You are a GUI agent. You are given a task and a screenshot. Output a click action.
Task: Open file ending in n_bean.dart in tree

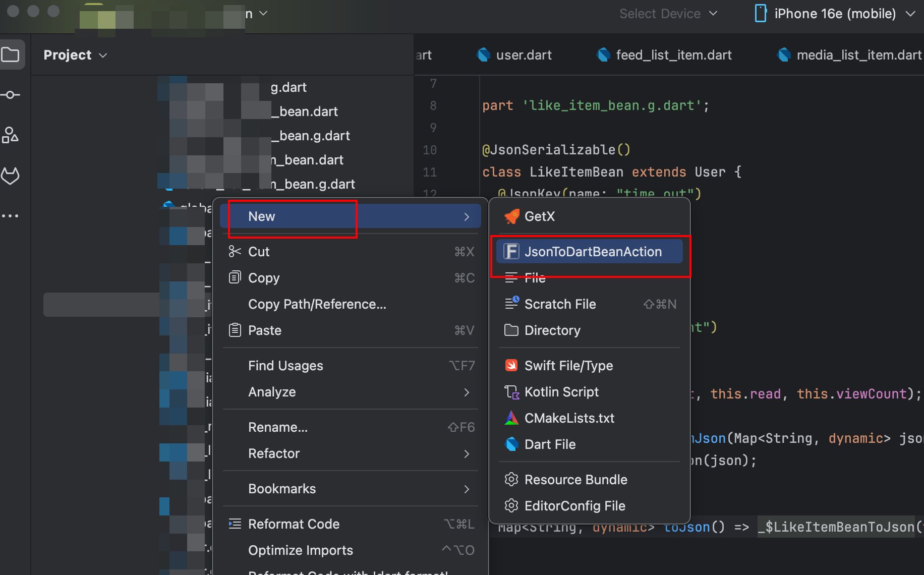pos(308,160)
